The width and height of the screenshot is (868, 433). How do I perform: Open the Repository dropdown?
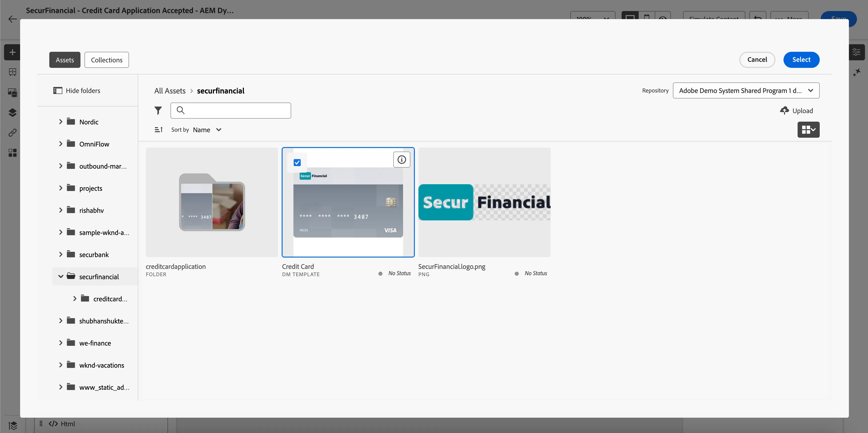coord(746,90)
